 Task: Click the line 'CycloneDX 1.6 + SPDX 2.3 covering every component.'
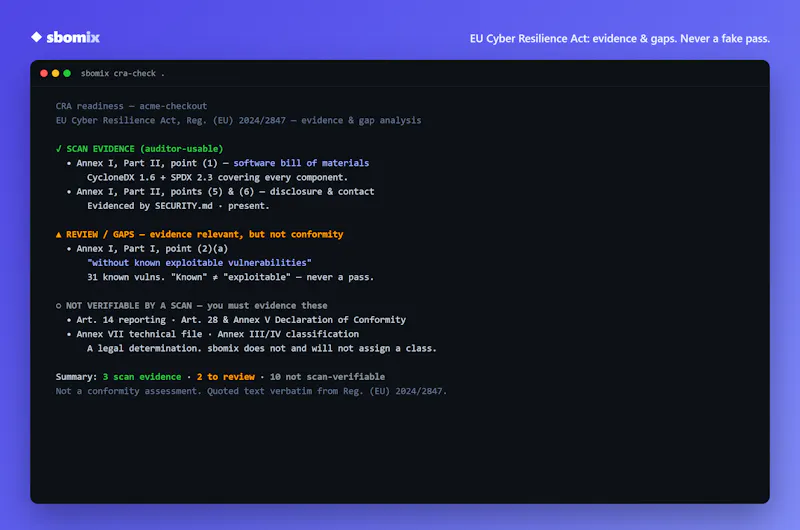[217, 178]
